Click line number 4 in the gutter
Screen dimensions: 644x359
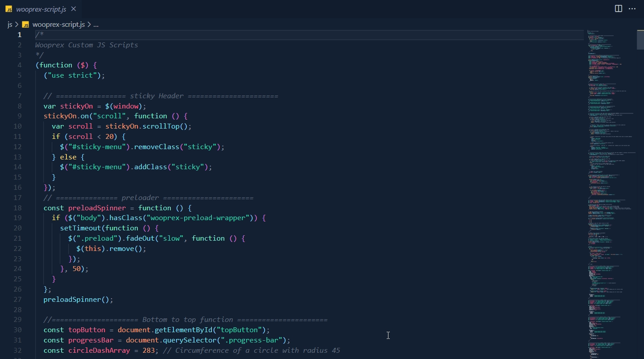click(19, 65)
